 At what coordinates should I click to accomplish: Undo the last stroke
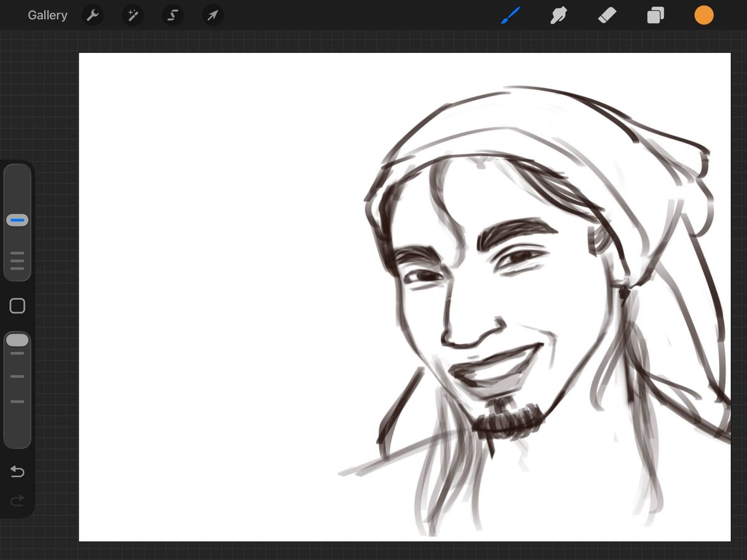click(17, 472)
